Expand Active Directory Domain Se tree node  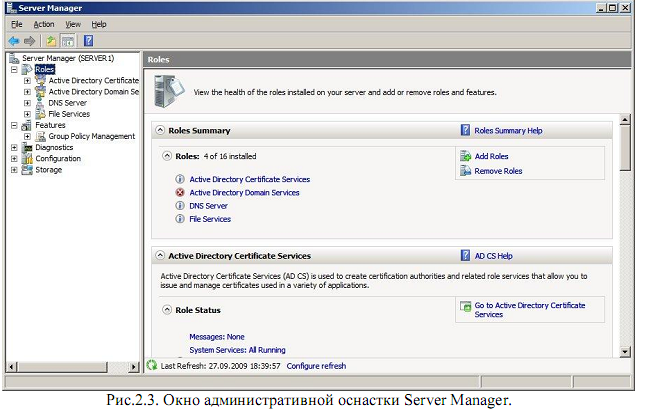pos(27,92)
